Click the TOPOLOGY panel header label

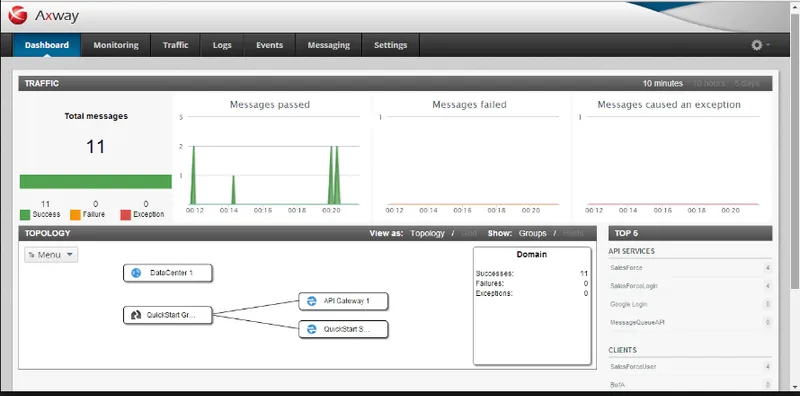coord(47,233)
